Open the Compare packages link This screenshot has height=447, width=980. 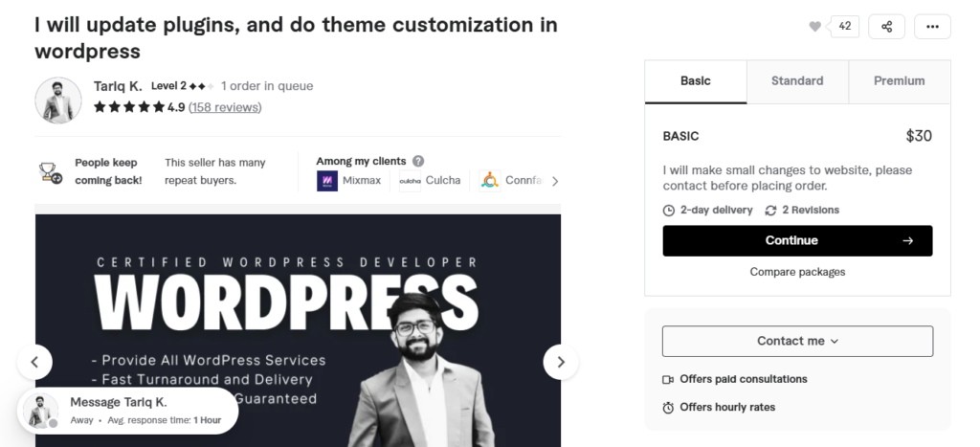[797, 272]
